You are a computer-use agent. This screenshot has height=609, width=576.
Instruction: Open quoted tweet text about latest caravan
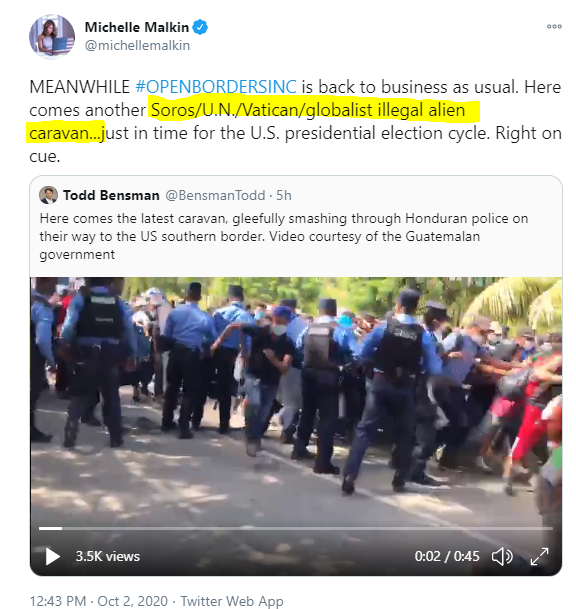[x=284, y=236]
